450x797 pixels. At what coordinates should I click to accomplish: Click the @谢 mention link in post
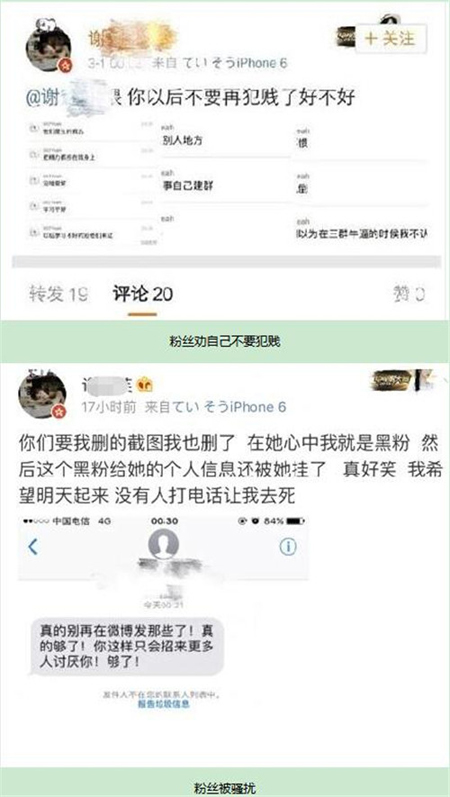coord(66,96)
